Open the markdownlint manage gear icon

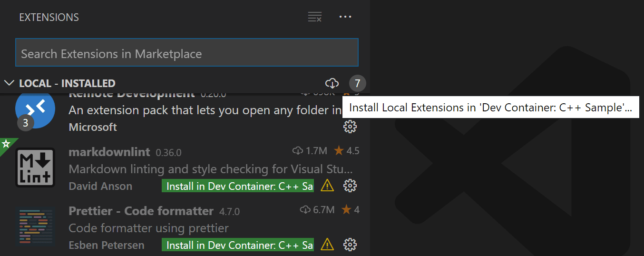[350, 186]
